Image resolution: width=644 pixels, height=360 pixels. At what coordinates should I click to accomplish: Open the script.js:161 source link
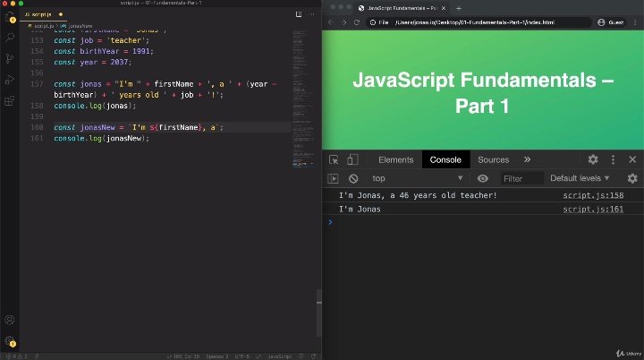[x=593, y=209]
